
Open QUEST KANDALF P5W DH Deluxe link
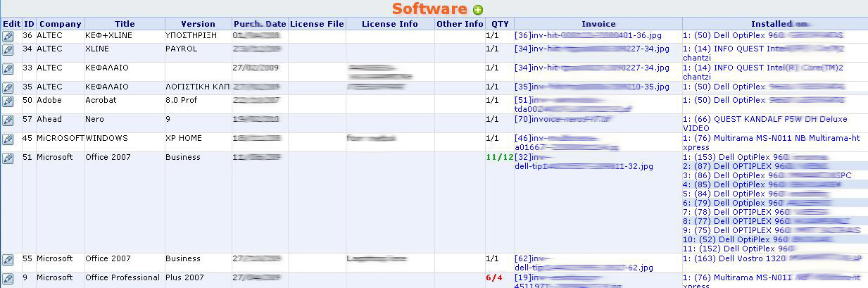pyautogui.click(x=765, y=123)
